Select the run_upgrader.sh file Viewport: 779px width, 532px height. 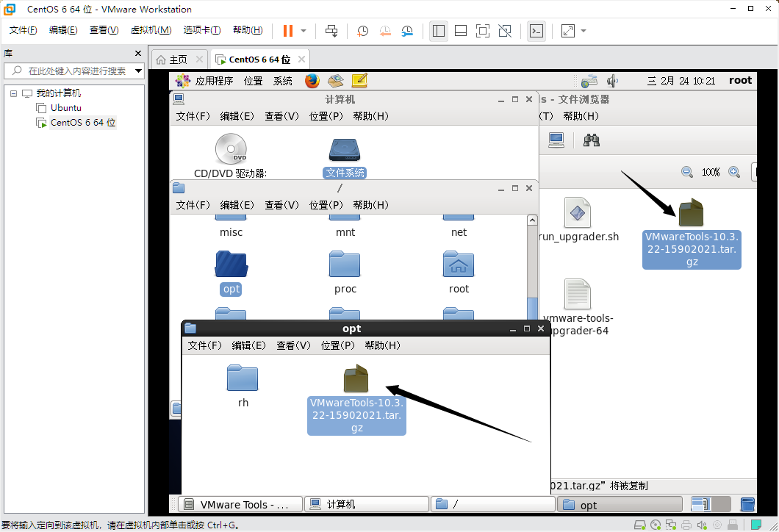(578, 220)
